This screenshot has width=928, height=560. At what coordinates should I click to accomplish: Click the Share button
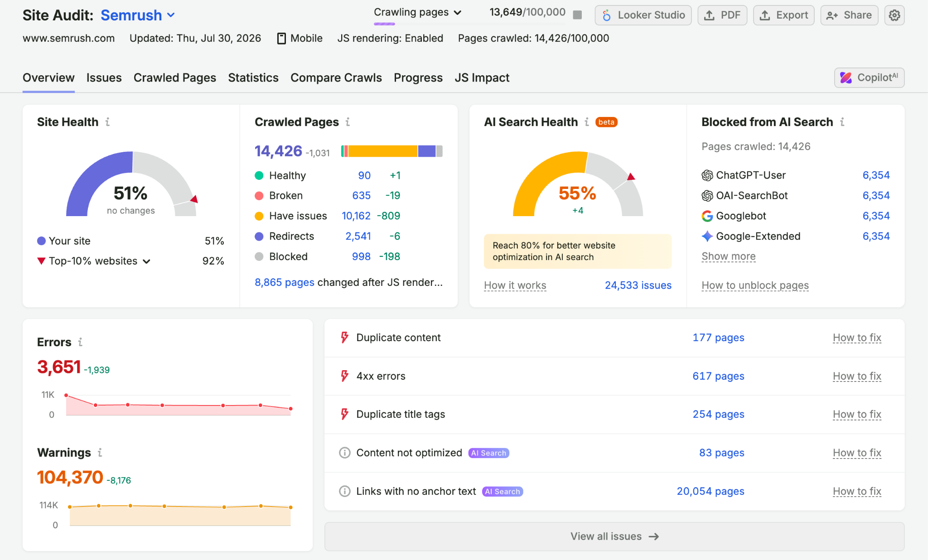point(849,15)
